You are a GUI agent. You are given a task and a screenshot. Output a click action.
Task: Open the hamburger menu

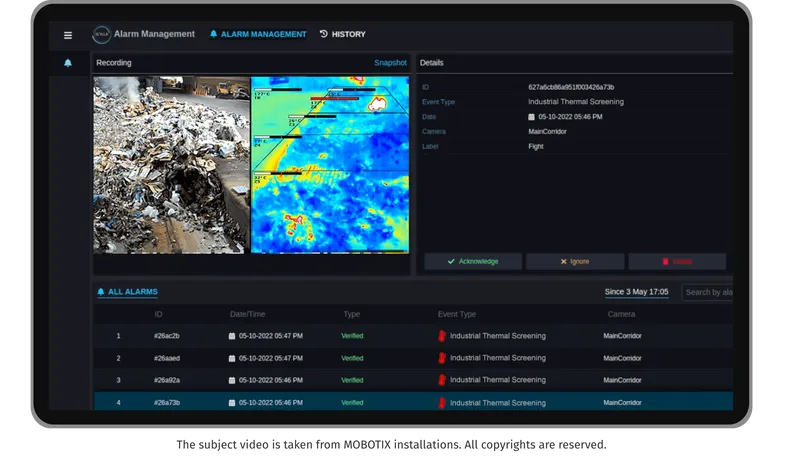tap(68, 35)
